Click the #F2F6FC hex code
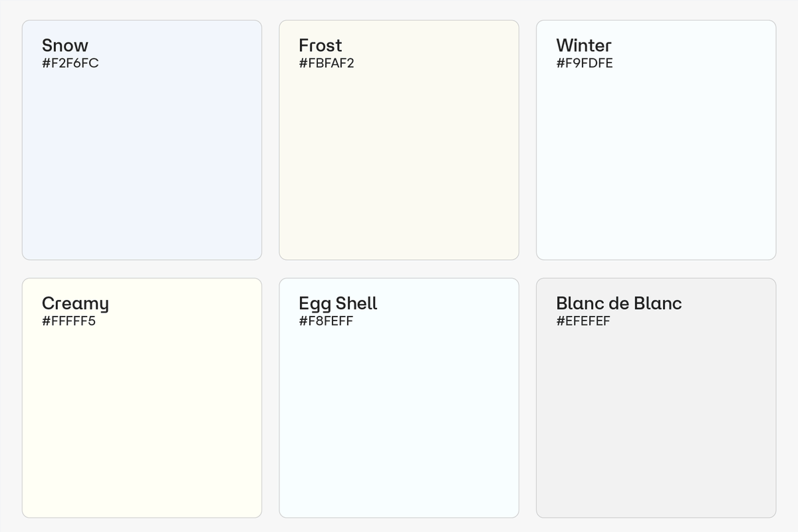798x532 pixels. 70,63
